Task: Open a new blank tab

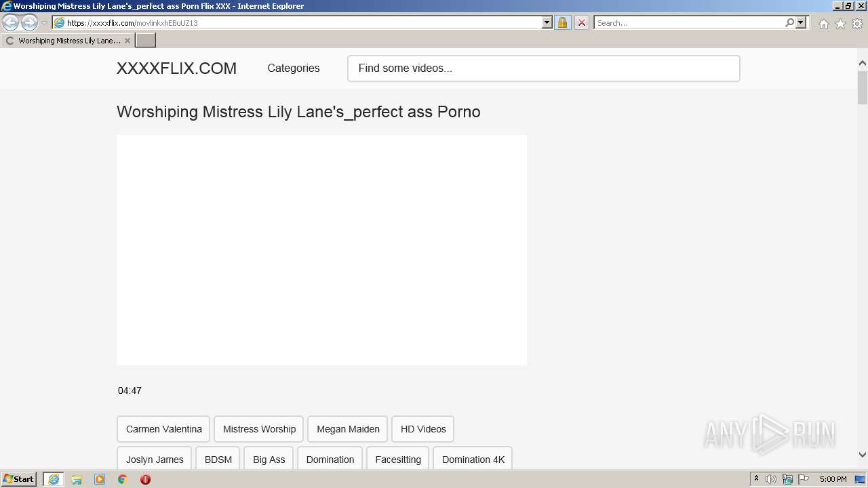Action: (146, 41)
